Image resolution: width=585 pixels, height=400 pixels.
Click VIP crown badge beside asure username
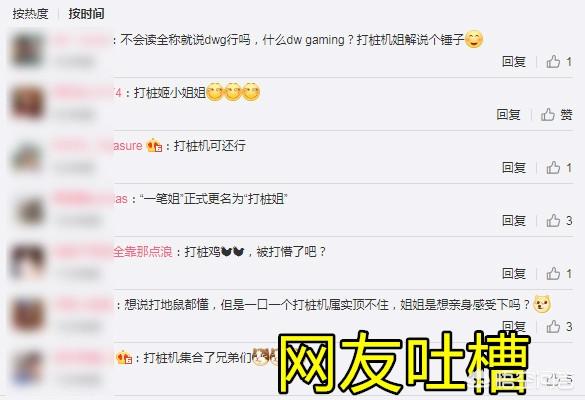pyautogui.click(x=154, y=145)
